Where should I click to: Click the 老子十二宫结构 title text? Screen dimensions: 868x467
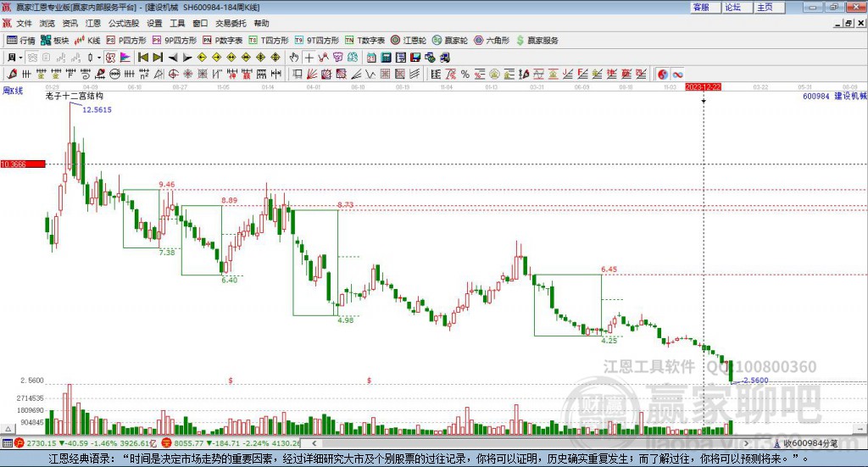[75, 96]
